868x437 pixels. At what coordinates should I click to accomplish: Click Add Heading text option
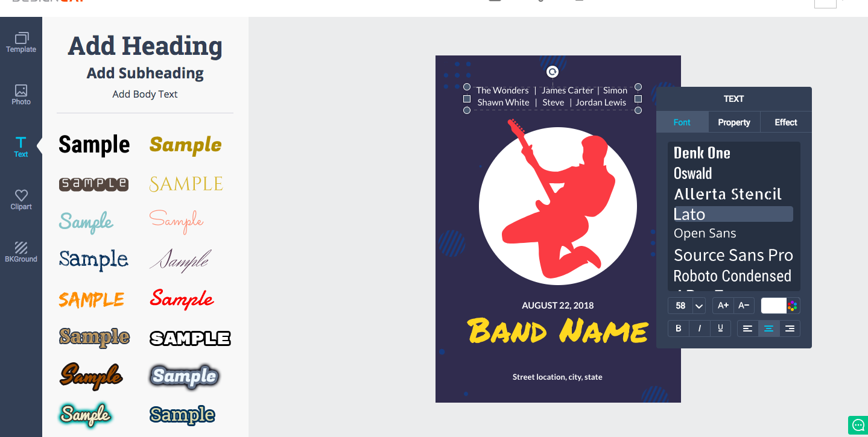click(x=145, y=46)
